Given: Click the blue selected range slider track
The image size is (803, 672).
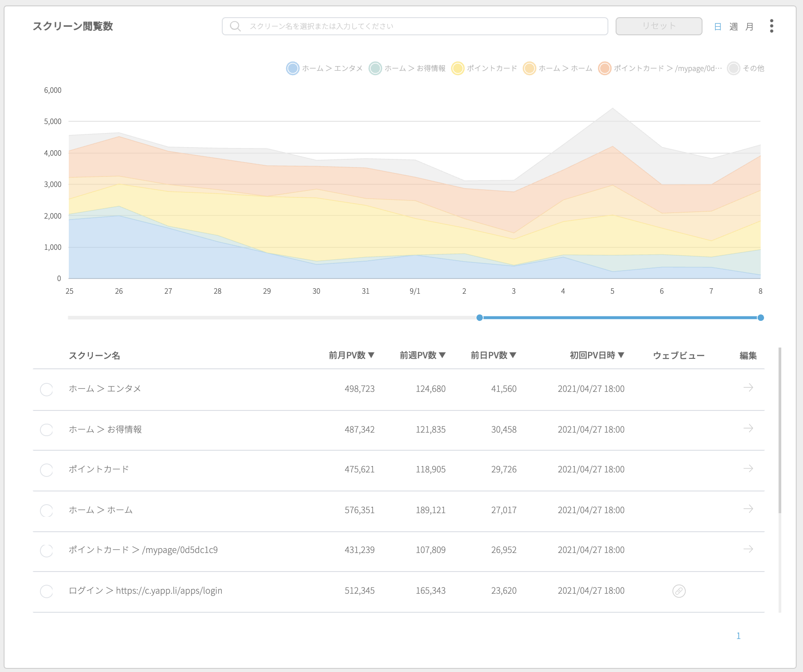Looking at the screenshot, I should [x=620, y=318].
